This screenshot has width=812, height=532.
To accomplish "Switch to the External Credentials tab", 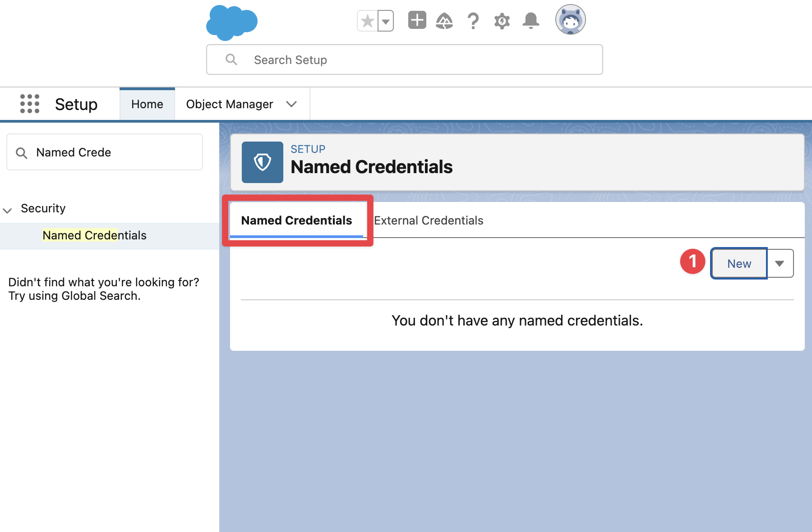I will (428, 220).
